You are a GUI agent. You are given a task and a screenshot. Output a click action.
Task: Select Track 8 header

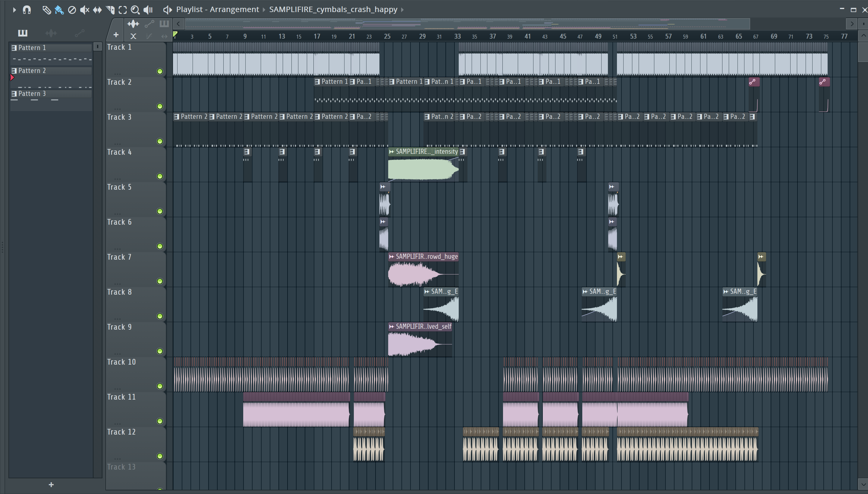click(136, 304)
